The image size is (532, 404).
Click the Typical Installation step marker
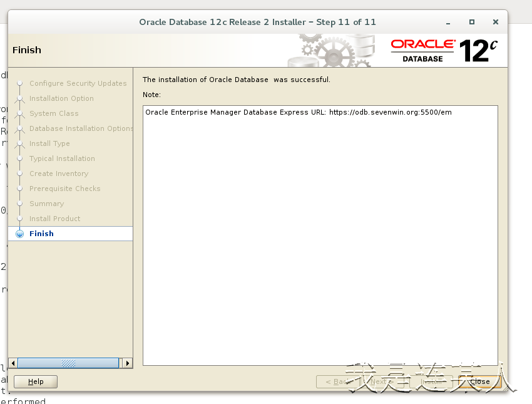[21, 158]
